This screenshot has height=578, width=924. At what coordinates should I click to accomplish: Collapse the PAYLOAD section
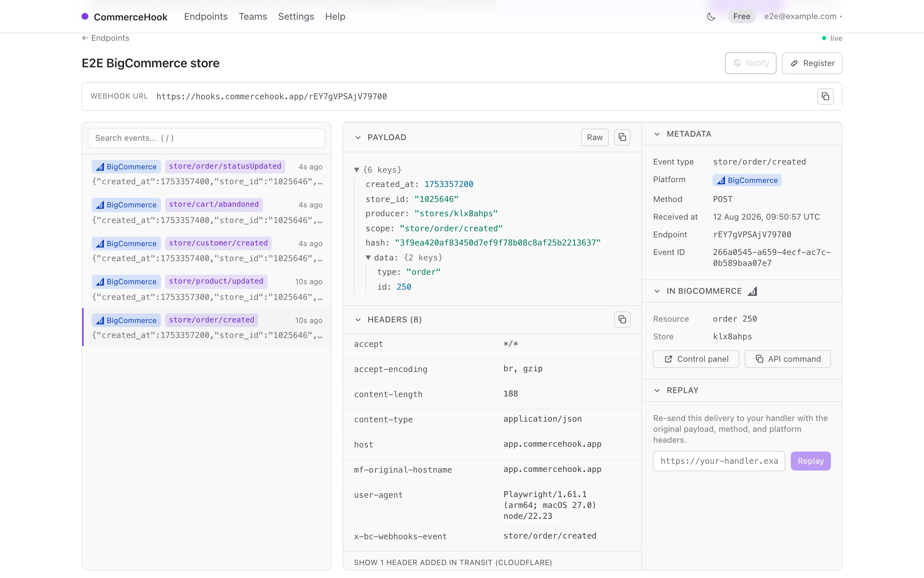click(x=358, y=137)
